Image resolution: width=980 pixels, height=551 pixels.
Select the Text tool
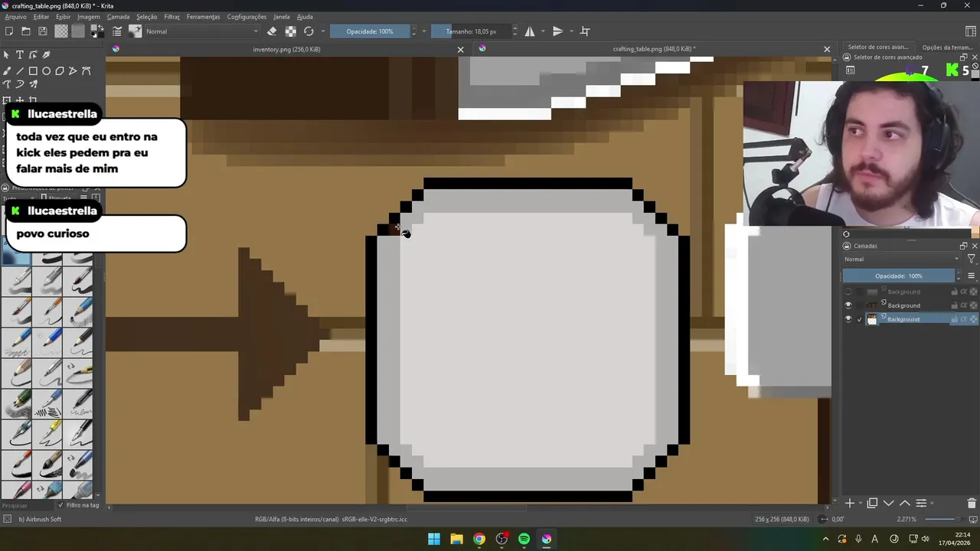tap(20, 55)
